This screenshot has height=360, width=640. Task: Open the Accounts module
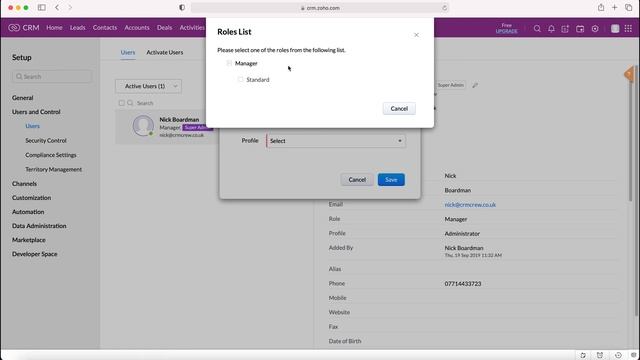(137, 28)
